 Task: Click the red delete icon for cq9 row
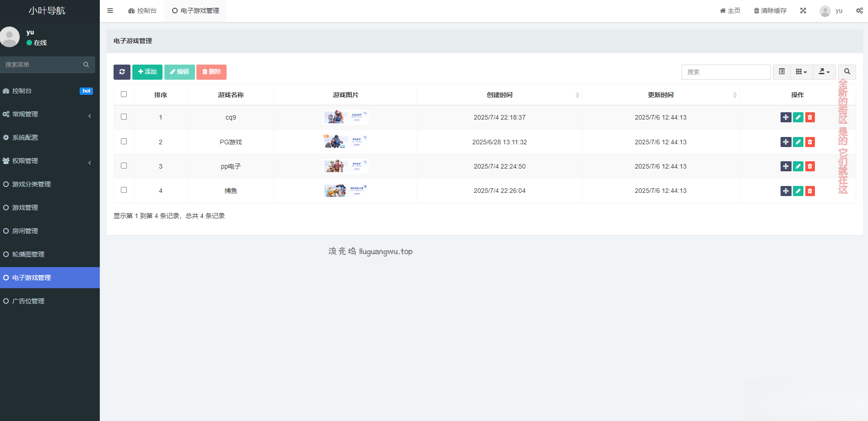tap(810, 117)
